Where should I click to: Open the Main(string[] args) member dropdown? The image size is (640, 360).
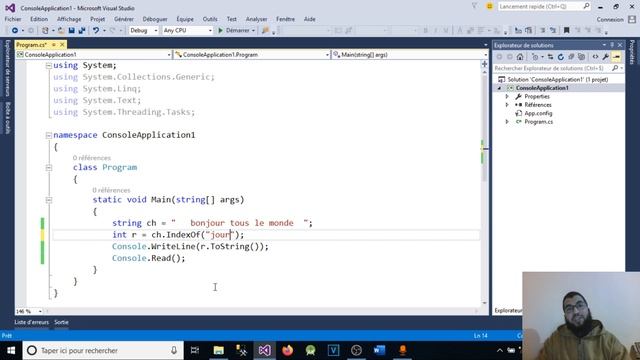pyautogui.click(x=410, y=55)
